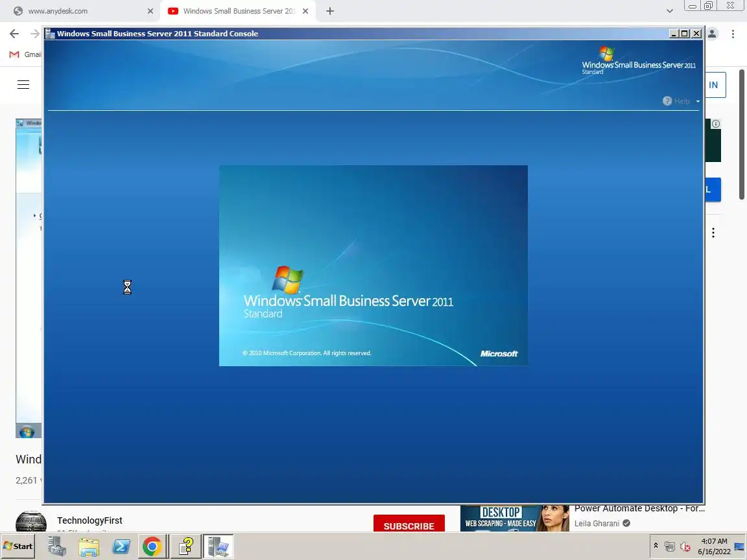
Task: Close the SBS Console window
Action: click(x=696, y=34)
